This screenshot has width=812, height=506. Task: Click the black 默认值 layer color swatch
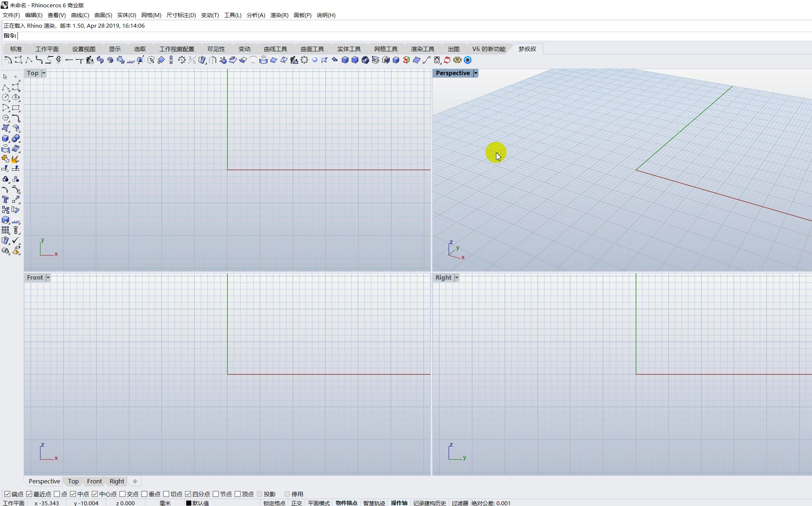pyautogui.click(x=189, y=503)
